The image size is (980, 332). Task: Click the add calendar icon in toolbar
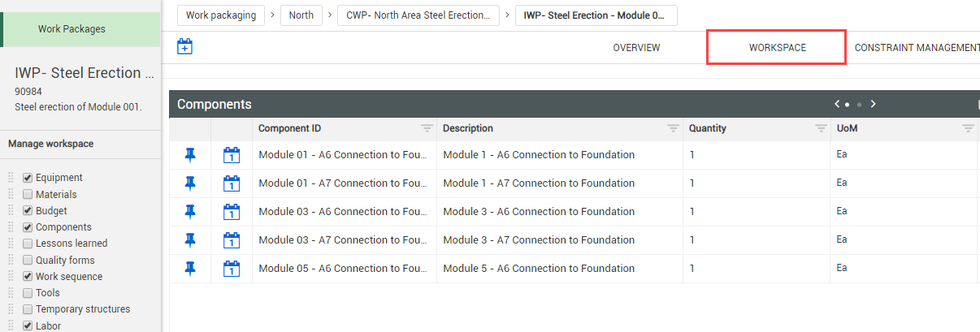[x=184, y=47]
